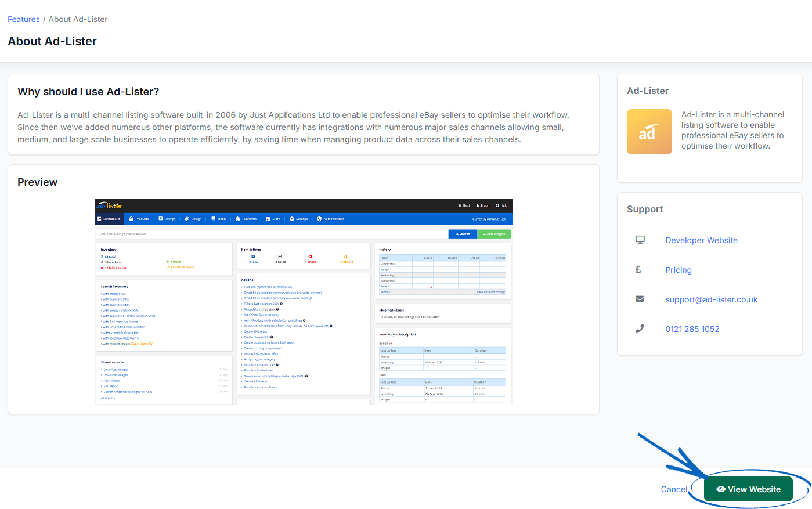The height and width of the screenshot is (509, 812).
Task: Click the phone icon beside 0121 number
Action: 640,328
